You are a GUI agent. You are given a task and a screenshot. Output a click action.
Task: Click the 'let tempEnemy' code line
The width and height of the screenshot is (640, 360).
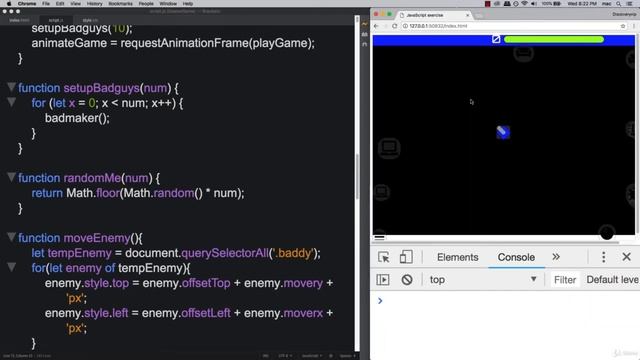[176, 253]
